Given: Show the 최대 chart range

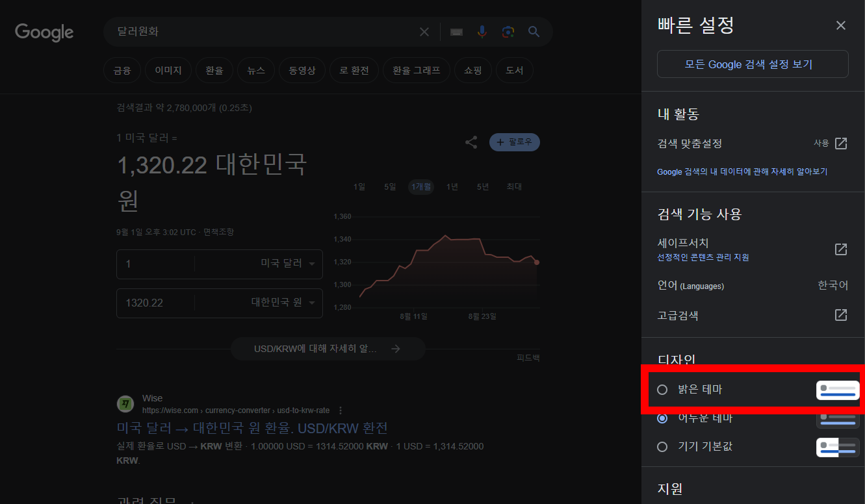Looking at the screenshot, I should point(514,187).
